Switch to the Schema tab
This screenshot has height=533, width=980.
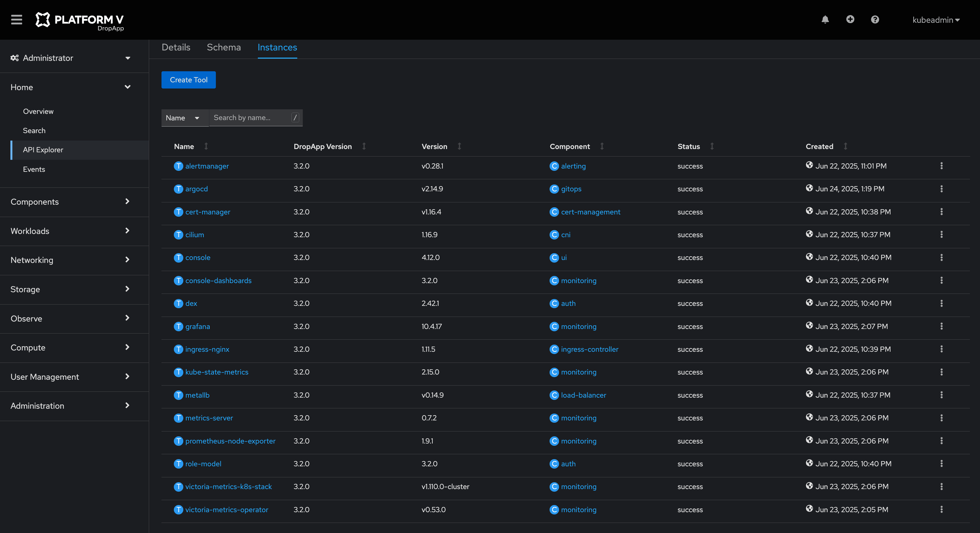pyautogui.click(x=224, y=48)
